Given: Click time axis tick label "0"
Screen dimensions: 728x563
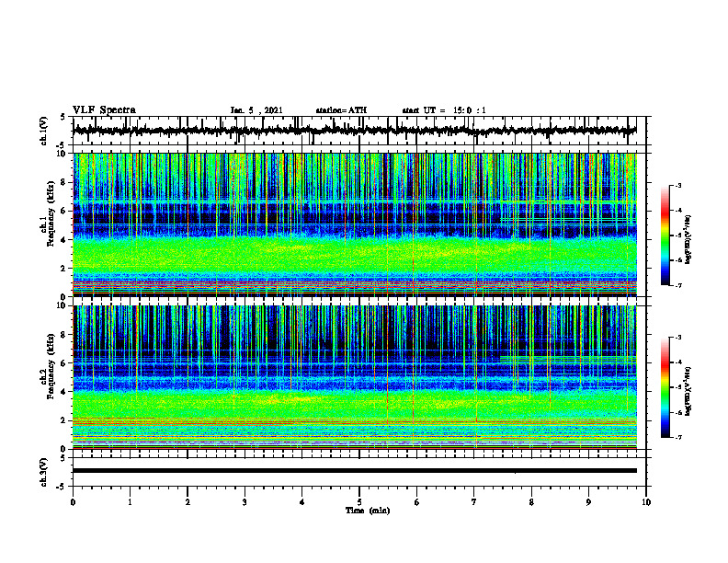Looking at the screenshot, I should click(x=73, y=502).
